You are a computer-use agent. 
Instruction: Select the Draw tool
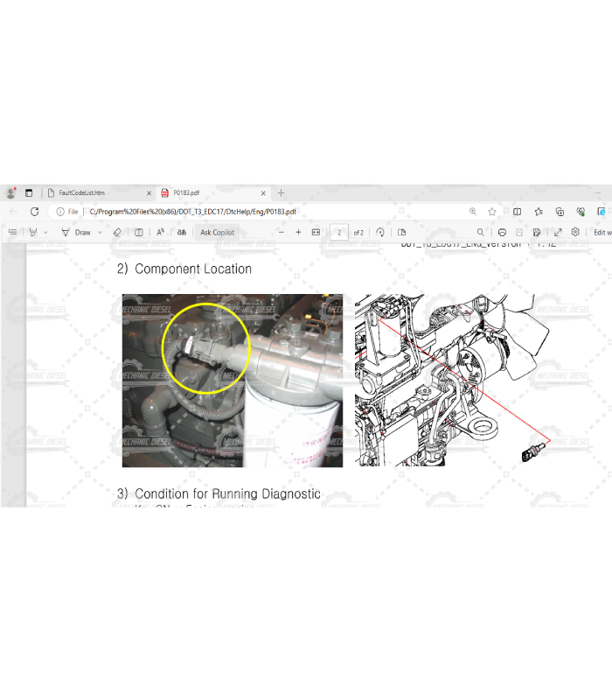[77, 233]
